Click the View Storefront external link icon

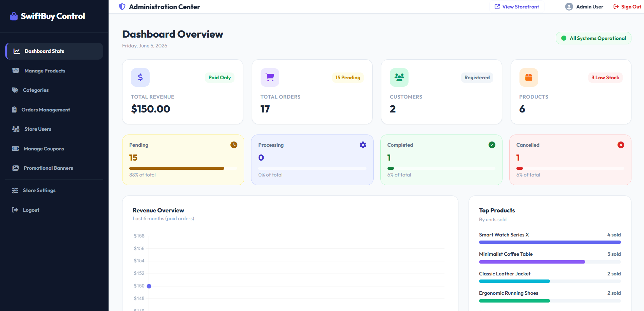point(497,7)
